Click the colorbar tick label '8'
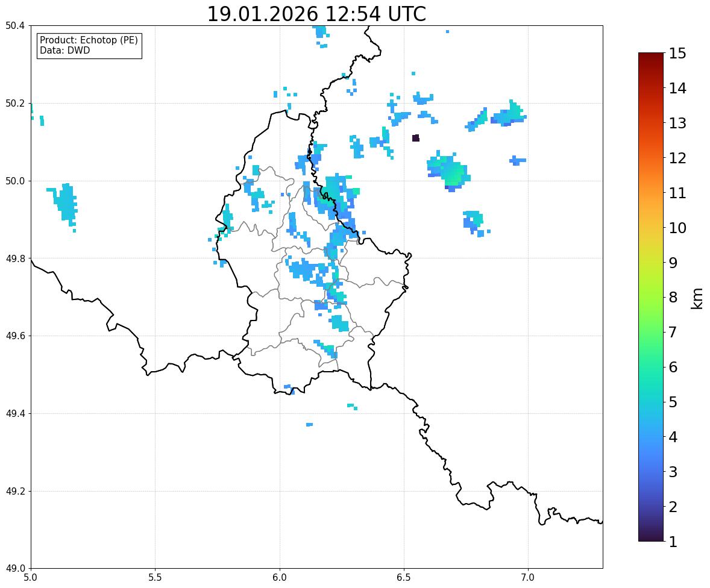Viewport: 710px width, 588px height. coord(673,298)
